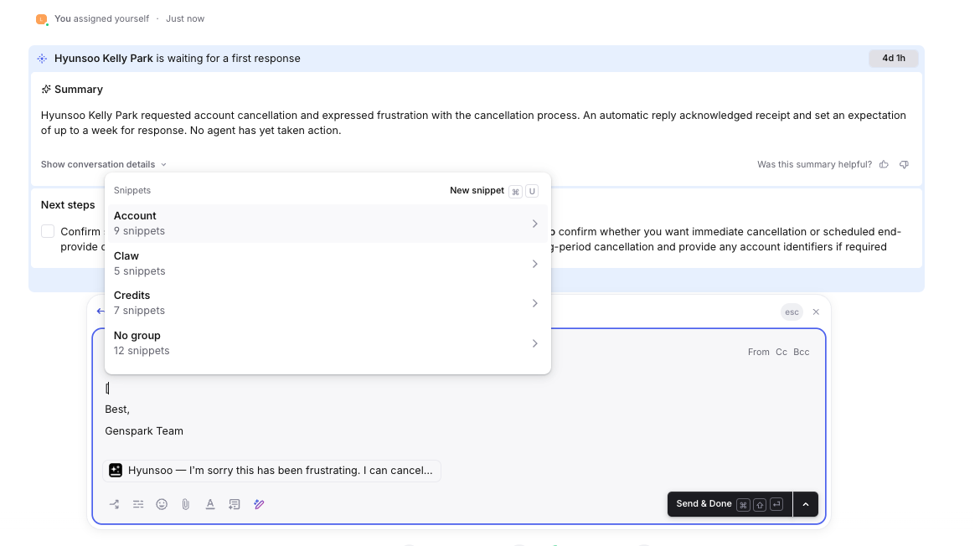Open the Send & Done options arrow
The width and height of the screenshot is (980, 546).
point(805,504)
